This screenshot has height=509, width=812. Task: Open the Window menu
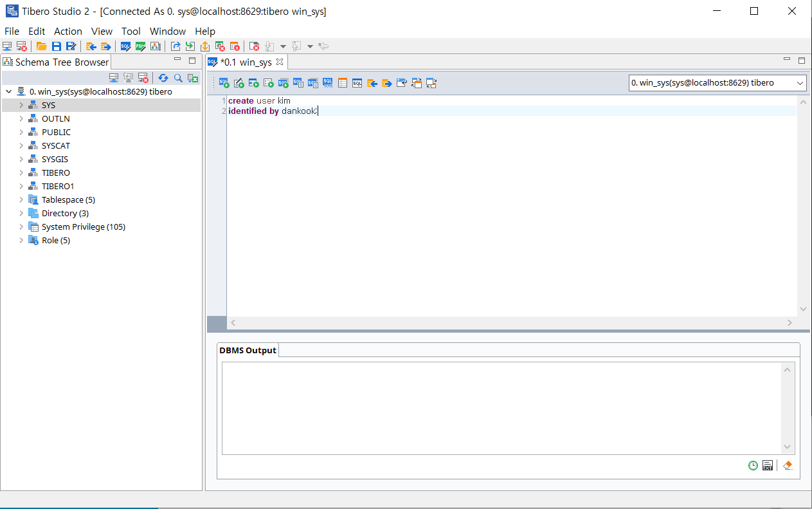168,31
